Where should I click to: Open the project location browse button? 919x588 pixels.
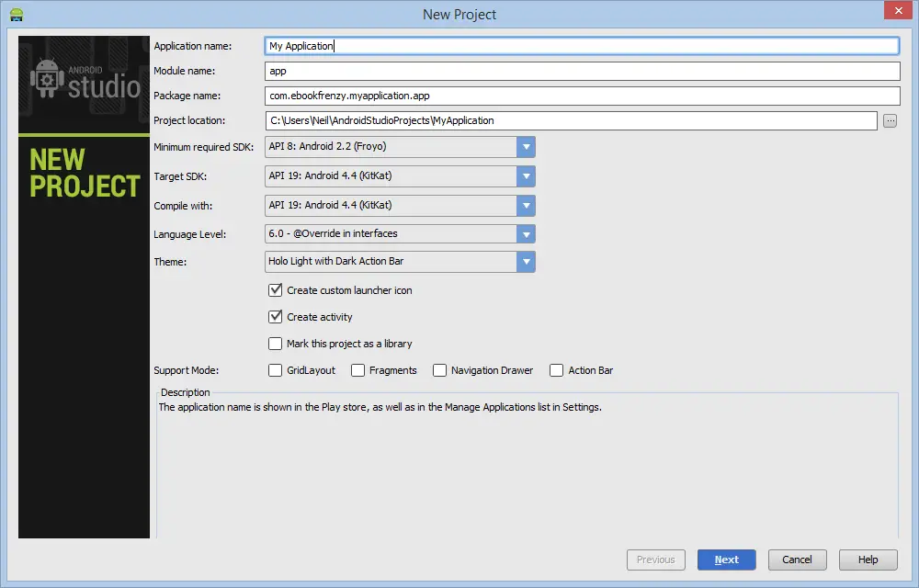tap(890, 119)
